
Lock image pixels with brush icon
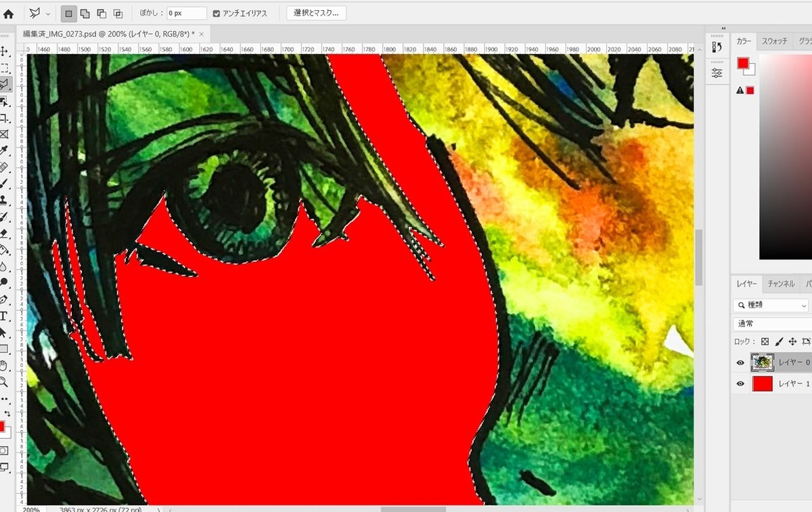coord(779,341)
